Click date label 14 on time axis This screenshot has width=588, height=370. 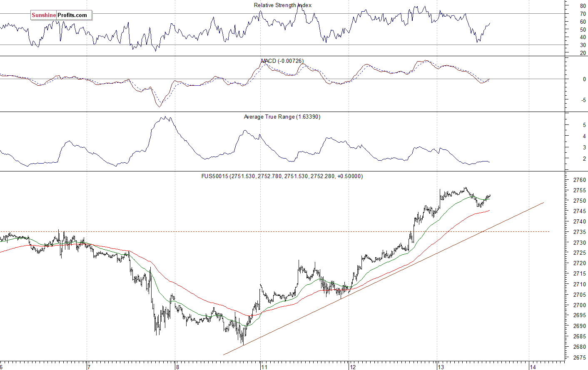[533, 367]
